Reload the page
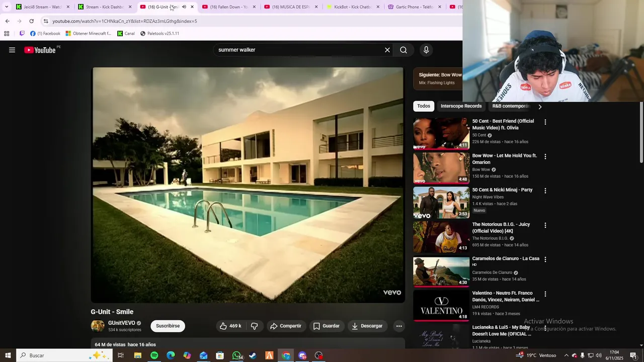The image size is (644, 362). [x=31, y=21]
